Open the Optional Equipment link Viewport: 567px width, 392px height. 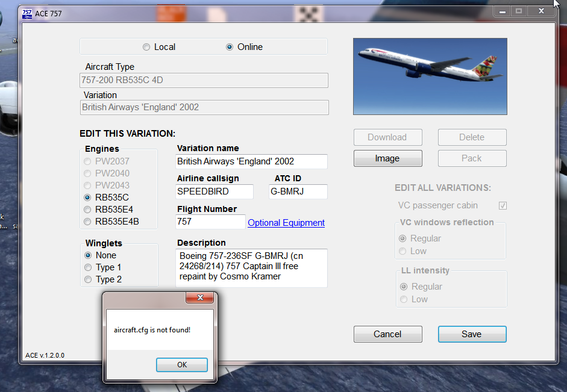pos(286,223)
